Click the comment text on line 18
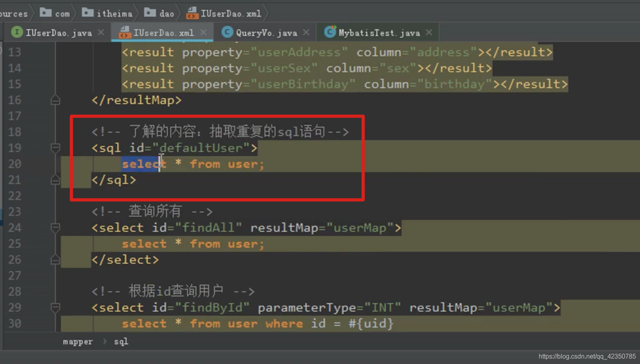640x364 pixels. point(220,131)
